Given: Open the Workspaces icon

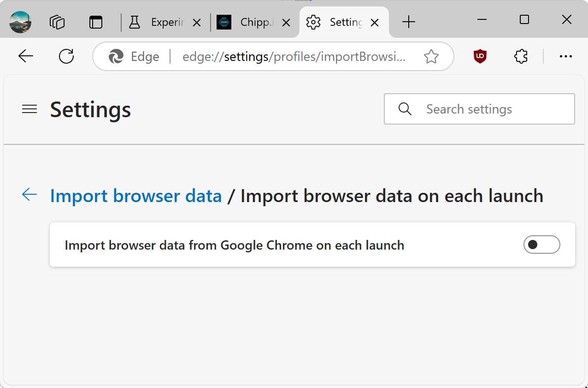Looking at the screenshot, I should pos(57,22).
